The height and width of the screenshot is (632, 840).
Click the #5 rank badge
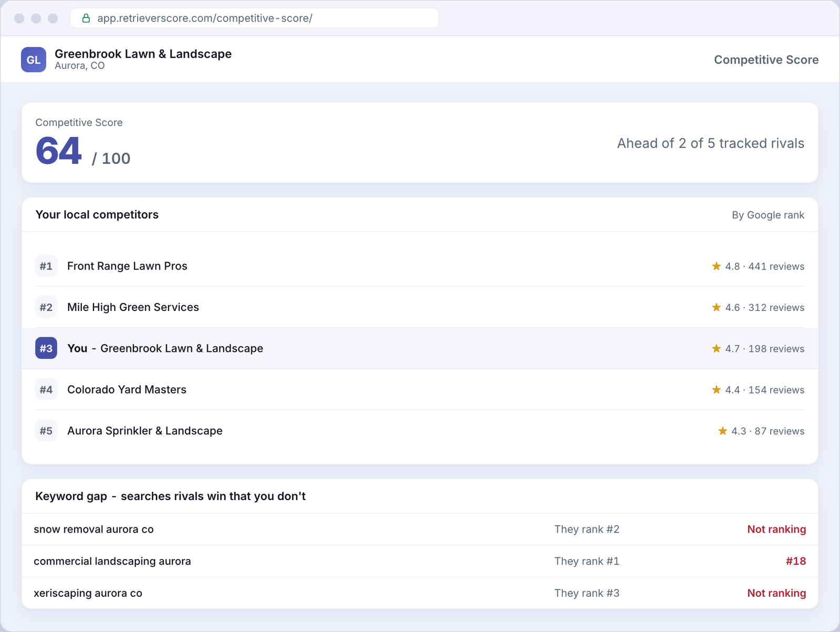[46, 431]
